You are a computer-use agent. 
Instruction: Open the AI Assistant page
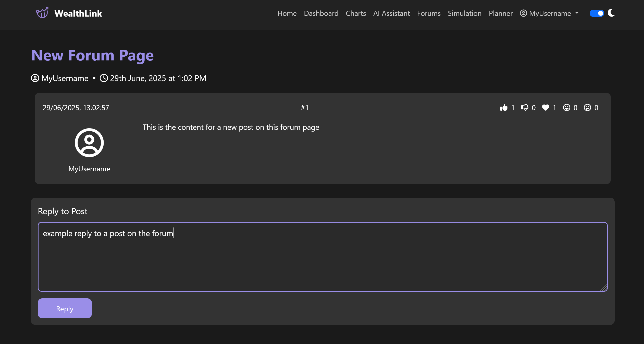391,13
